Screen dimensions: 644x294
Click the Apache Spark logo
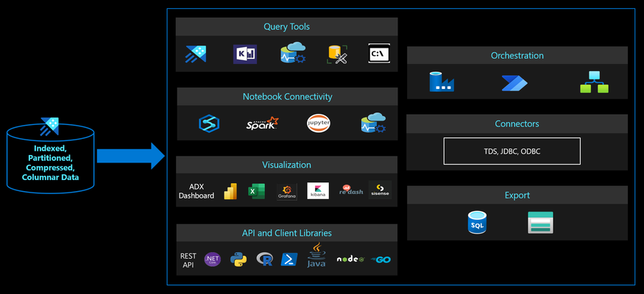pyautogui.click(x=262, y=123)
